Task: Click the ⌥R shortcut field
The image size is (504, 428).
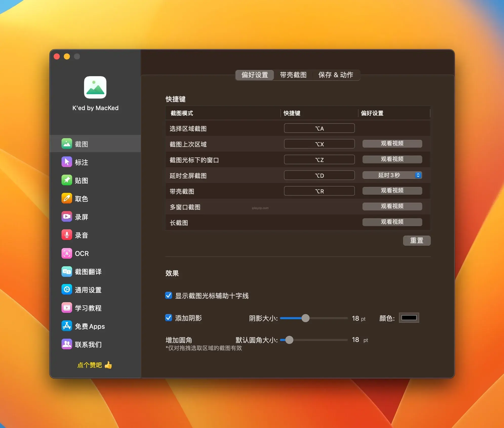Action: 319,191
